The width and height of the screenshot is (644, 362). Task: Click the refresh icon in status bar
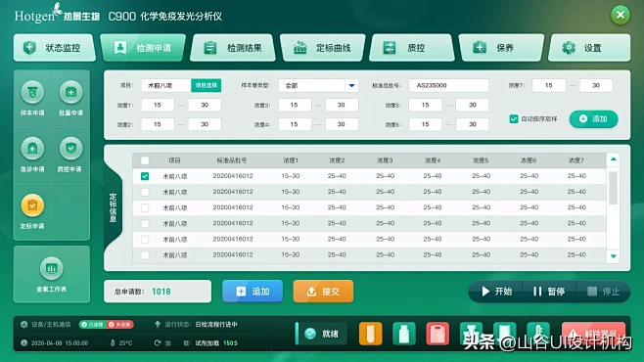158,342
